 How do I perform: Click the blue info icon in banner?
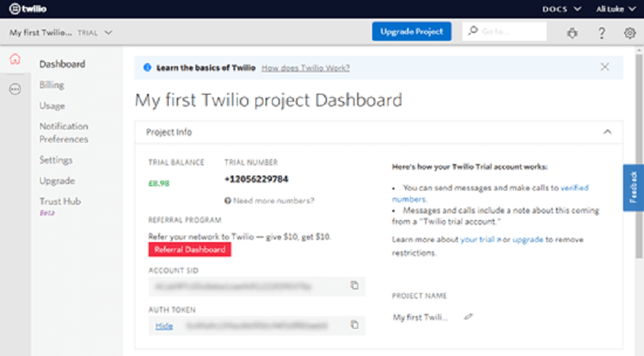tap(147, 67)
